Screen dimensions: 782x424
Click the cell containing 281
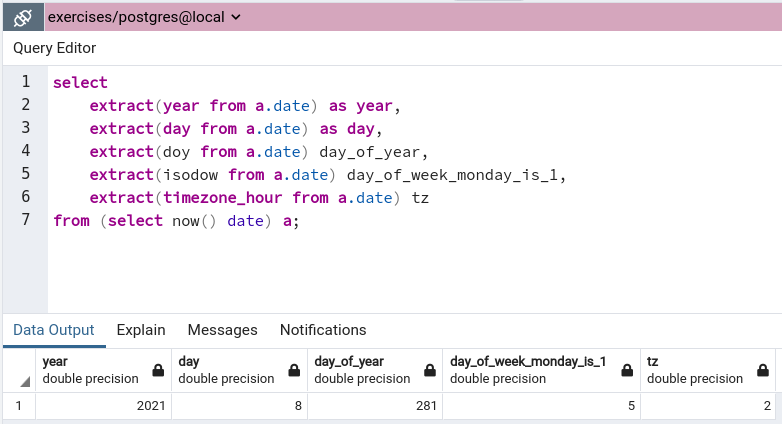point(375,407)
